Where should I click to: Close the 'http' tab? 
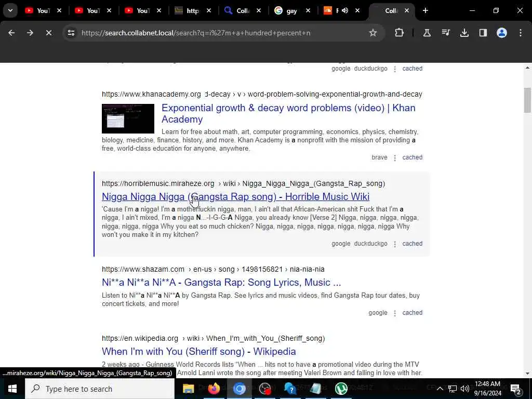209,10
